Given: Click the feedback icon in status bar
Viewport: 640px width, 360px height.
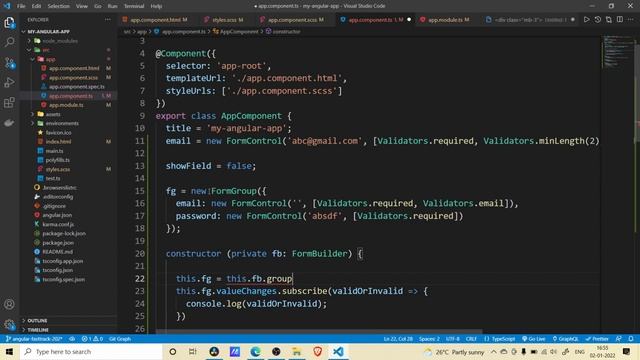Looking at the screenshot, I should click(619, 339).
